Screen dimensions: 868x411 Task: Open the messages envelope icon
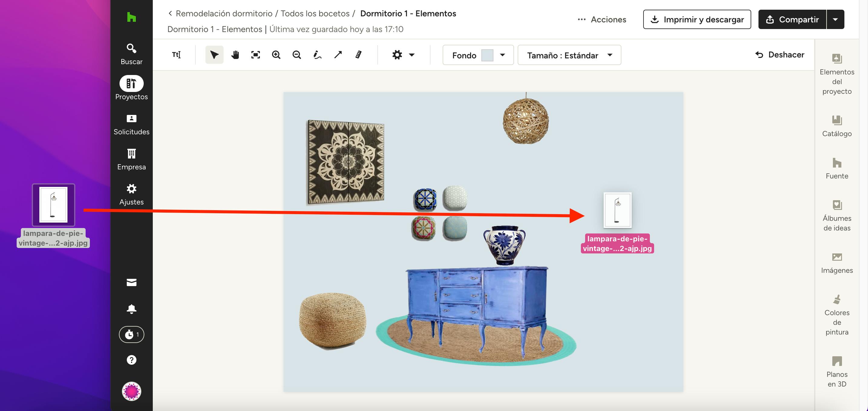click(x=131, y=282)
